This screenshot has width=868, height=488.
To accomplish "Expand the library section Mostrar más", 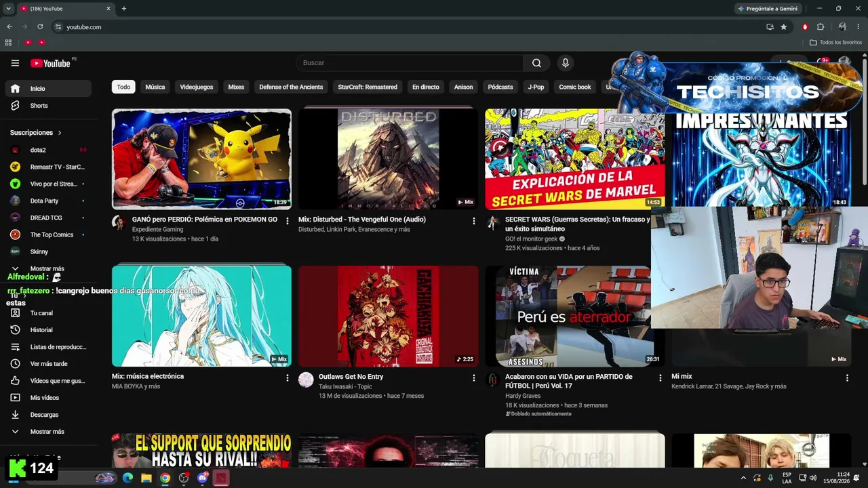I will coord(47,432).
